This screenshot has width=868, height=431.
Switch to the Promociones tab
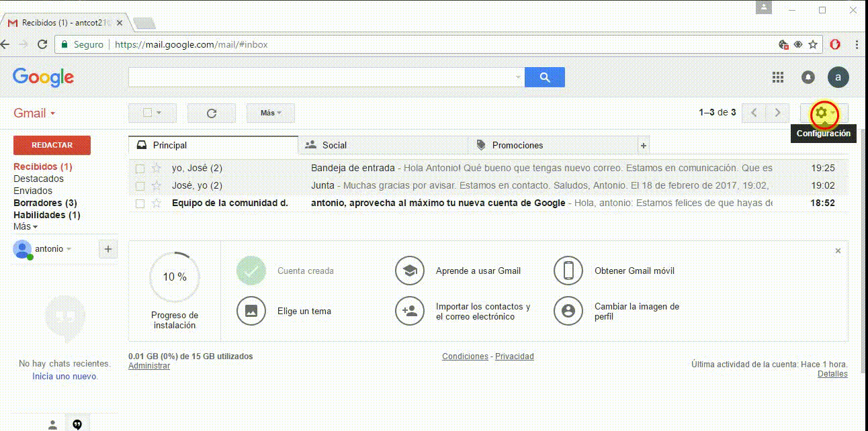552,145
